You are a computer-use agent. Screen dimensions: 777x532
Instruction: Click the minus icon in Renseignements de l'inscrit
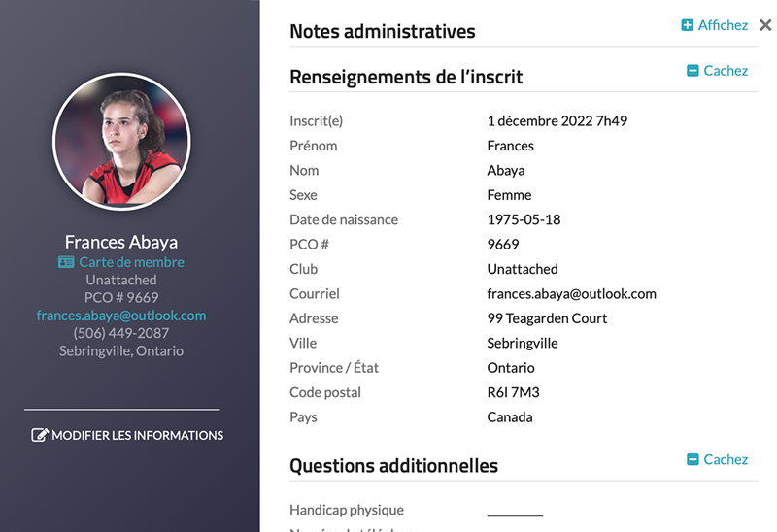point(693,71)
